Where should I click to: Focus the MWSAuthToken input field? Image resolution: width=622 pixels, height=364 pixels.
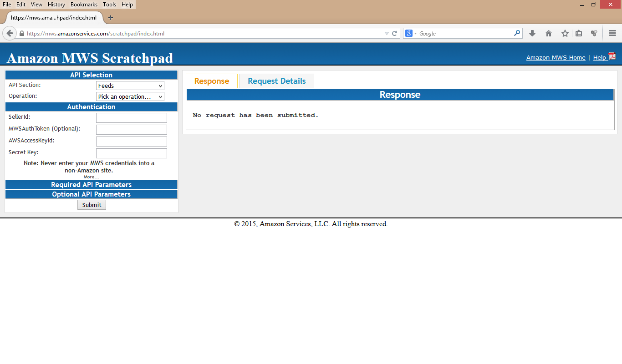pyautogui.click(x=132, y=130)
